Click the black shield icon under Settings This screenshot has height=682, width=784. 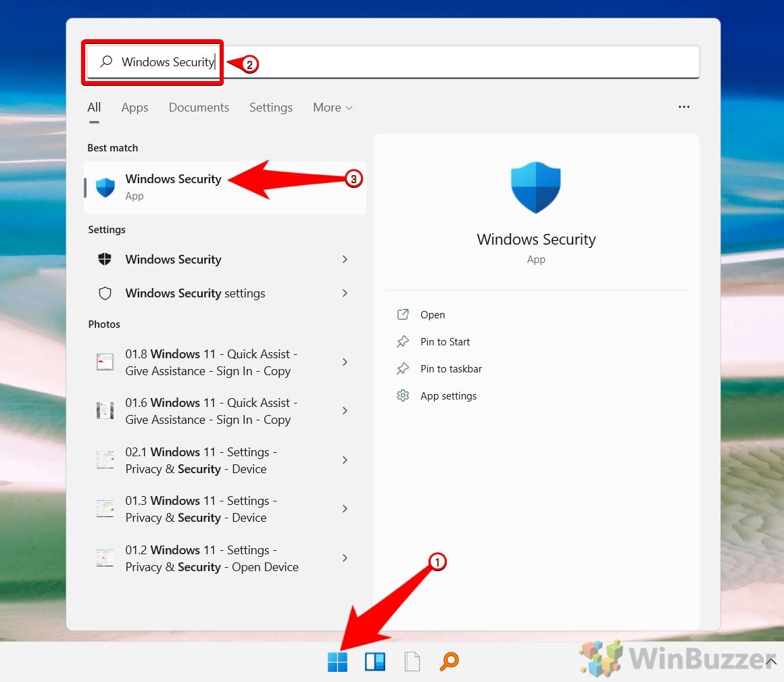(x=105, y=260)
